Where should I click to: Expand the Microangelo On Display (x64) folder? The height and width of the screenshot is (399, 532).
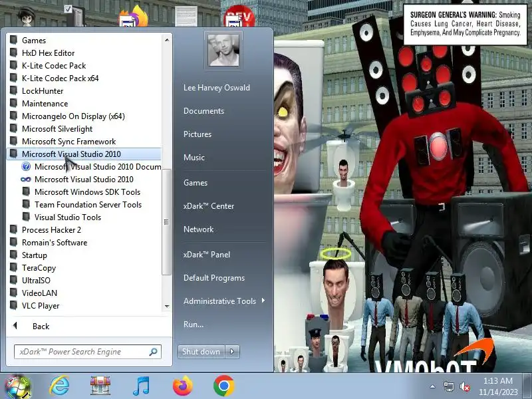pos(84,116)
